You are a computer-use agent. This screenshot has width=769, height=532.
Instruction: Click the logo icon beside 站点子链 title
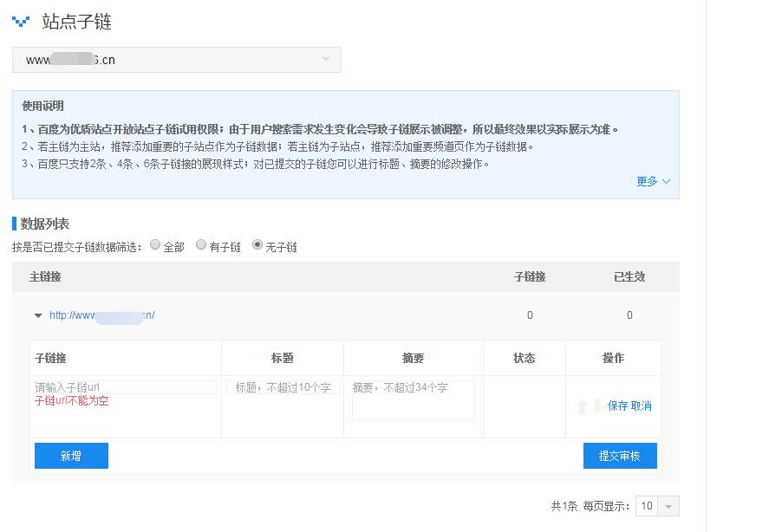click(x=21, y=22)
